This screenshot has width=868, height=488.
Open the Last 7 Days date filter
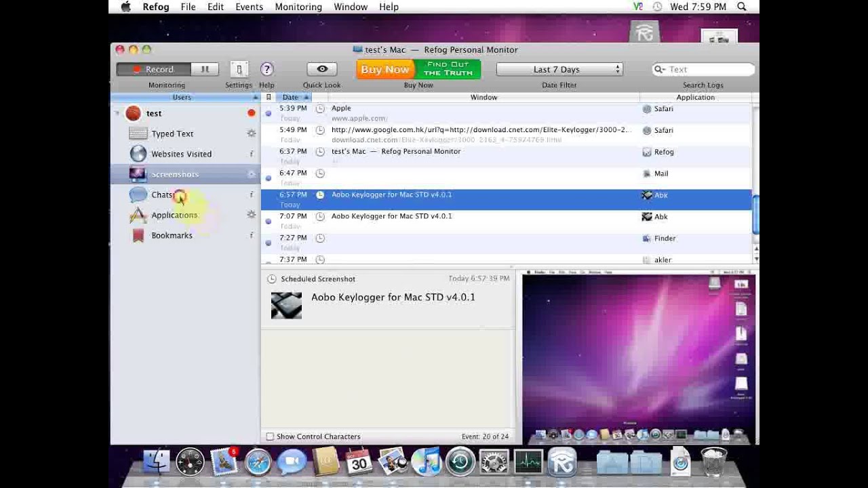[x=559, y=69]
